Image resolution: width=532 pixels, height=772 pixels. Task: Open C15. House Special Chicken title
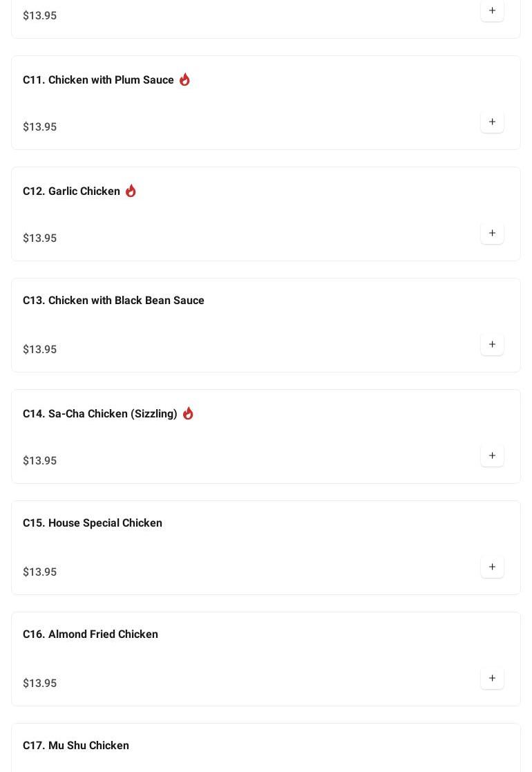(x=93, y=523)
